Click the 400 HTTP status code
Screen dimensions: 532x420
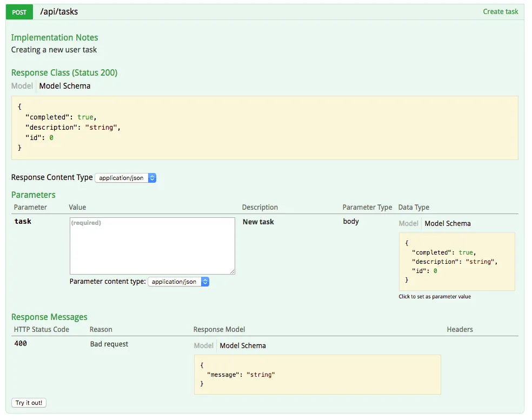tap(21, 344)
